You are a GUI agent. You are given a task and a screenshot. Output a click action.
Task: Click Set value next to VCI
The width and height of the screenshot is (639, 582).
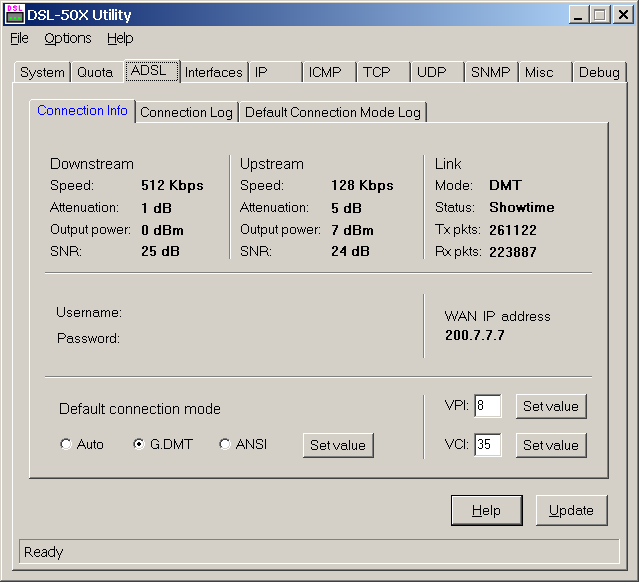pyautogui.click(x=551, y=445)
